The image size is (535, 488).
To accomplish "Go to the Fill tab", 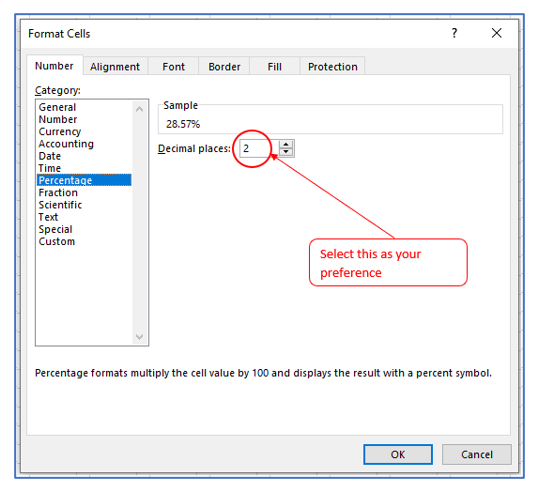I will tap(275, 67).
